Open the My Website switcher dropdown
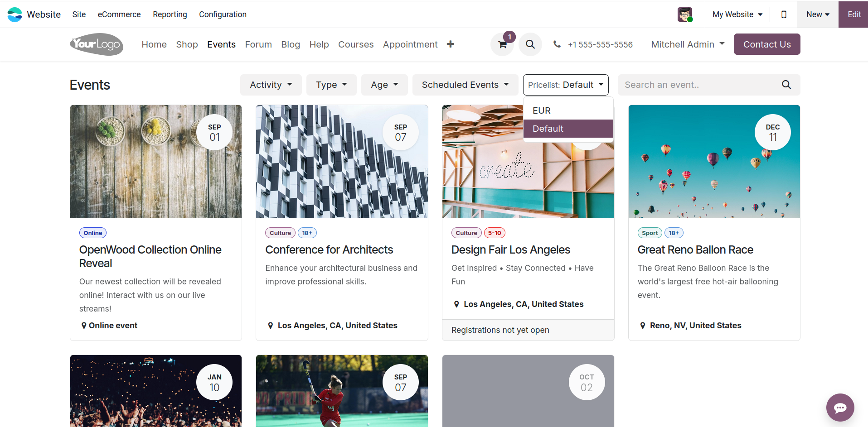The height and width of the screenshot is (427, 868). coord(737,14)
